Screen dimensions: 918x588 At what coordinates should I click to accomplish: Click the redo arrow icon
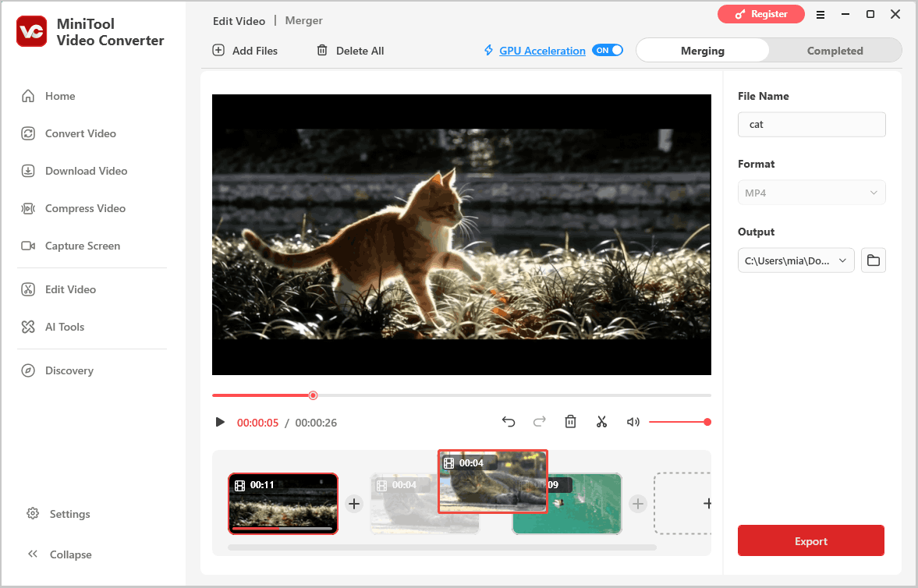539,422
